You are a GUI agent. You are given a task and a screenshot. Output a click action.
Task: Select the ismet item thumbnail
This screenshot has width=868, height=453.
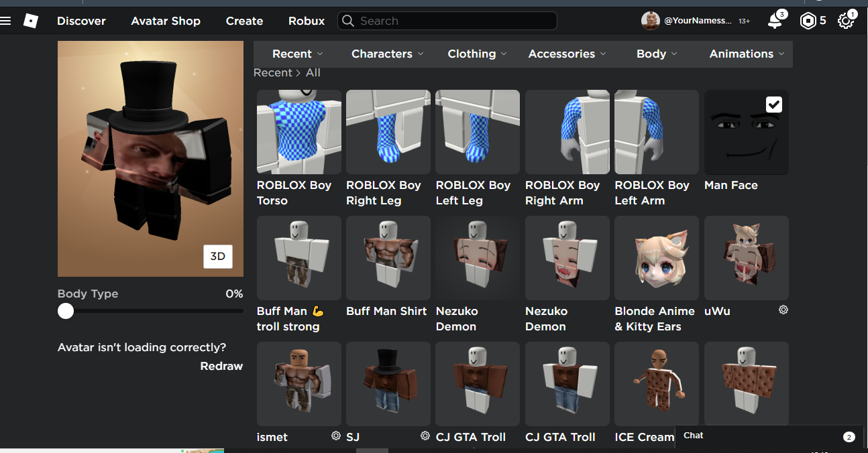point(299,384)
